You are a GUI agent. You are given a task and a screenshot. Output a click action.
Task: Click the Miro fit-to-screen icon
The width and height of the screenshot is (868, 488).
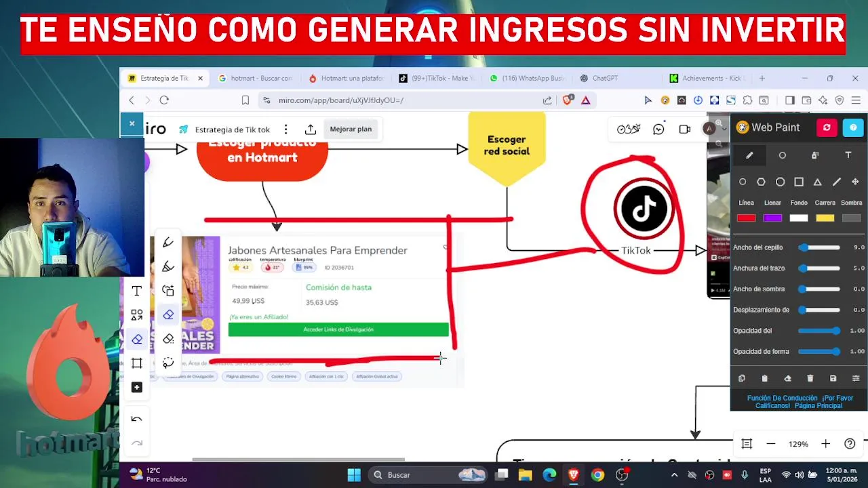[x=747, y=444]
